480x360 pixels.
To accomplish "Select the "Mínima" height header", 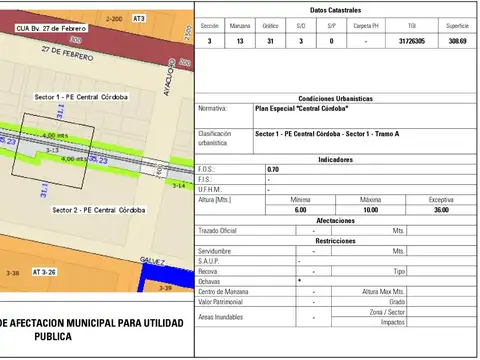I will coord(300,200).
